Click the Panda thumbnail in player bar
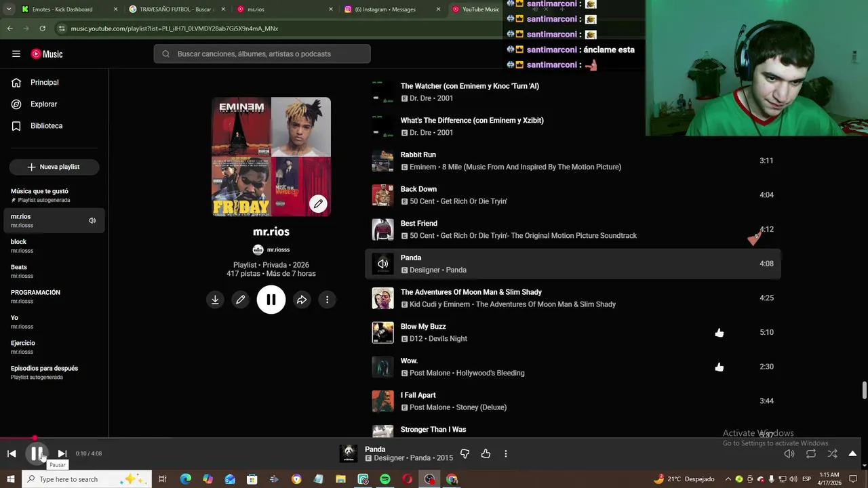 (x=349, y=453)
